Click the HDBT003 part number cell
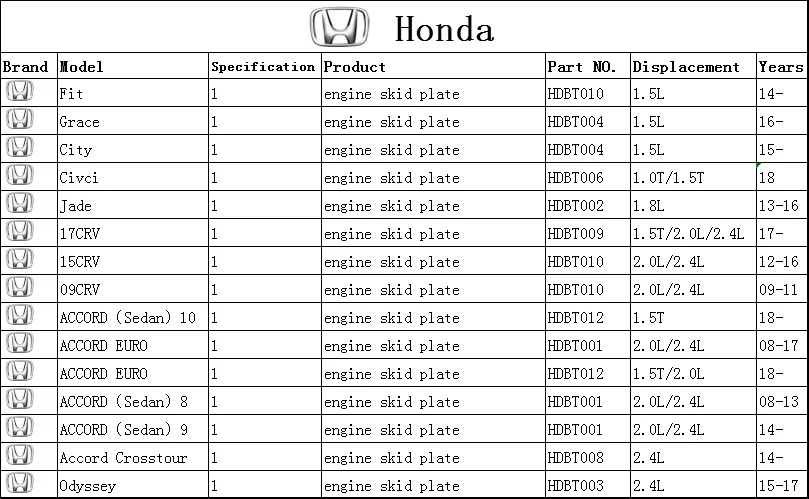Image resolution: width=809 pixels, height=499 pixels. (576, 486)
